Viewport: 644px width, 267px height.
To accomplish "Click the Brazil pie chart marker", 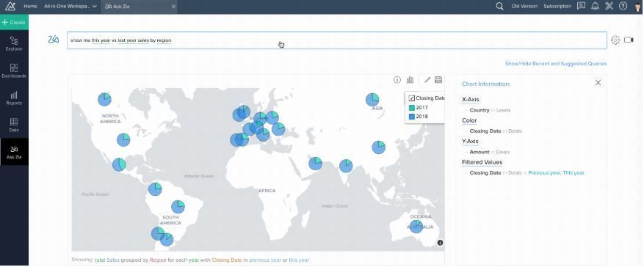I will [178, 207].
